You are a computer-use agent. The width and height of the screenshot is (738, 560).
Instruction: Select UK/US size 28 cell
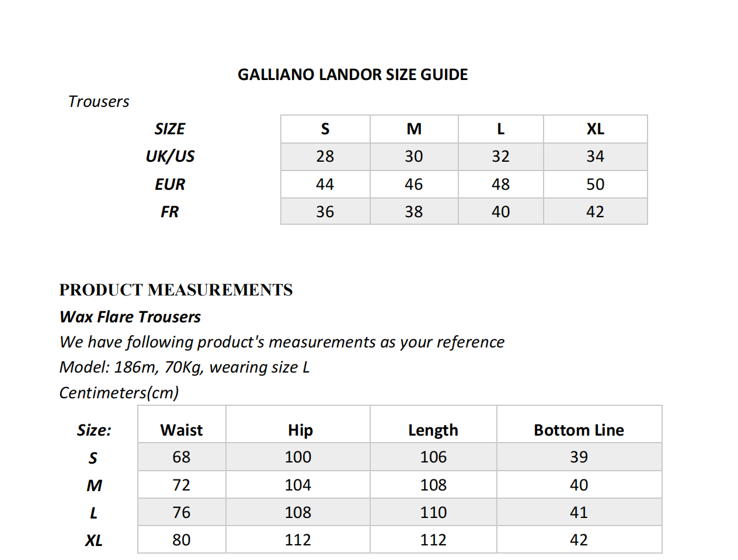(325, 156)
